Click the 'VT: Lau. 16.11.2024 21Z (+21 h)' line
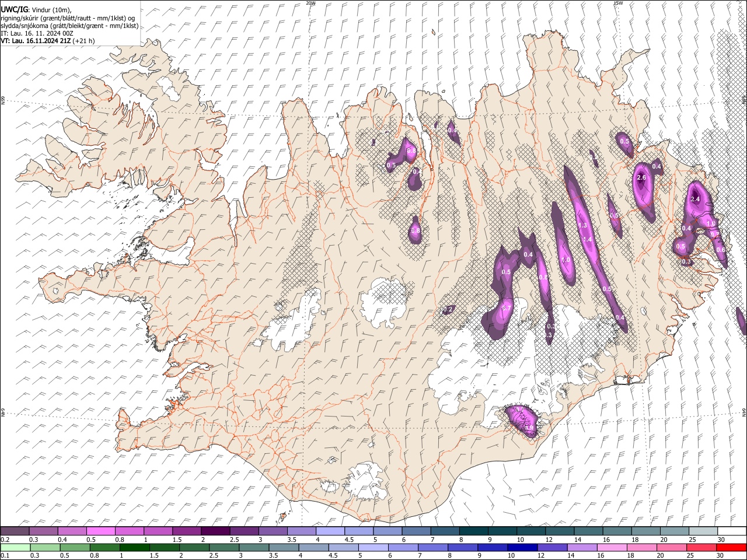The width and height of the screenshot is (747, 560). 48,41
